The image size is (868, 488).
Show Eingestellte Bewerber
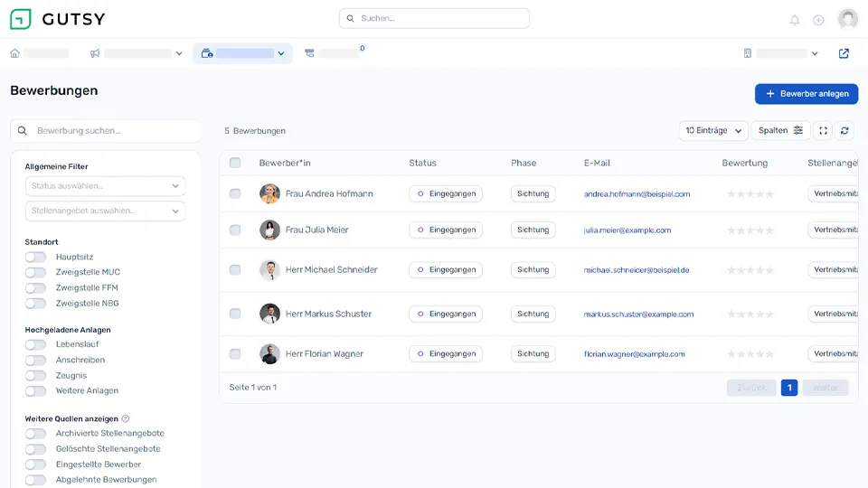point(35,465)
